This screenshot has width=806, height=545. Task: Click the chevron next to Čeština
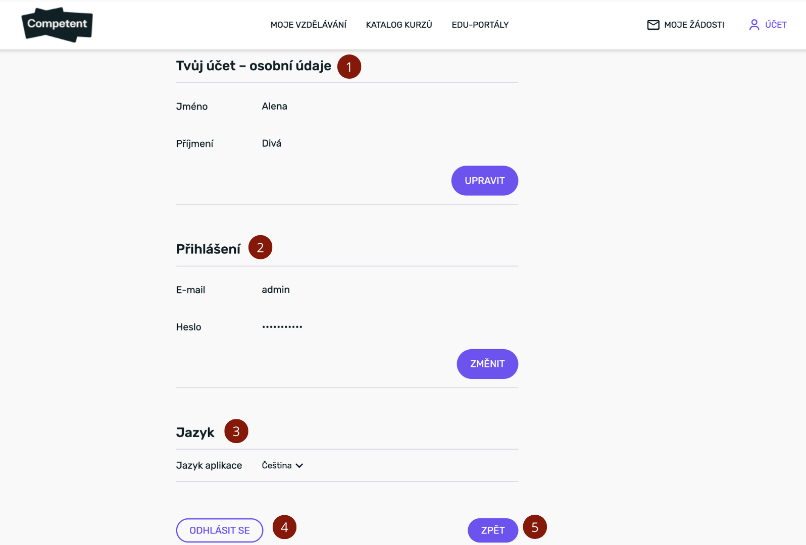pos(299,465)
